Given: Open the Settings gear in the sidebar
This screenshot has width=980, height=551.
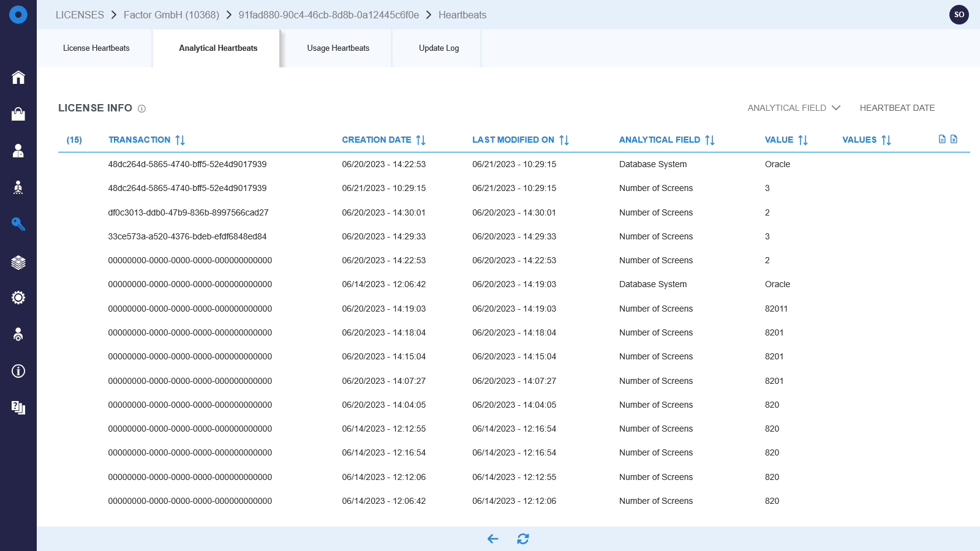Looking at the screenshot, I should 18,297.
